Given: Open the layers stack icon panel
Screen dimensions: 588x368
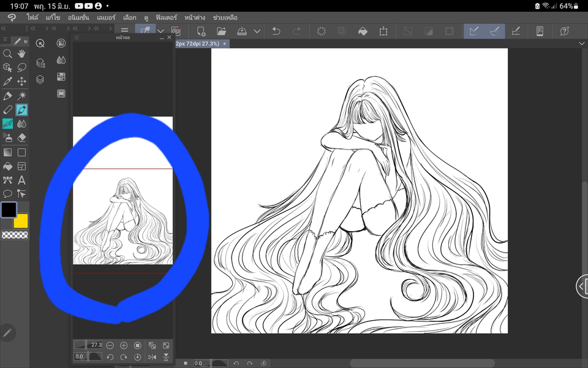Looking at the screenshot, I should pos(40,80).
